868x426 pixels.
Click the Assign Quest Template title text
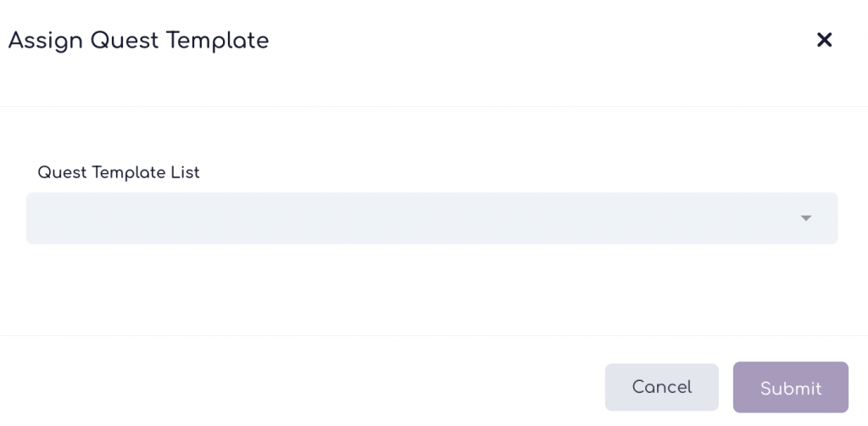pos(138,40)
